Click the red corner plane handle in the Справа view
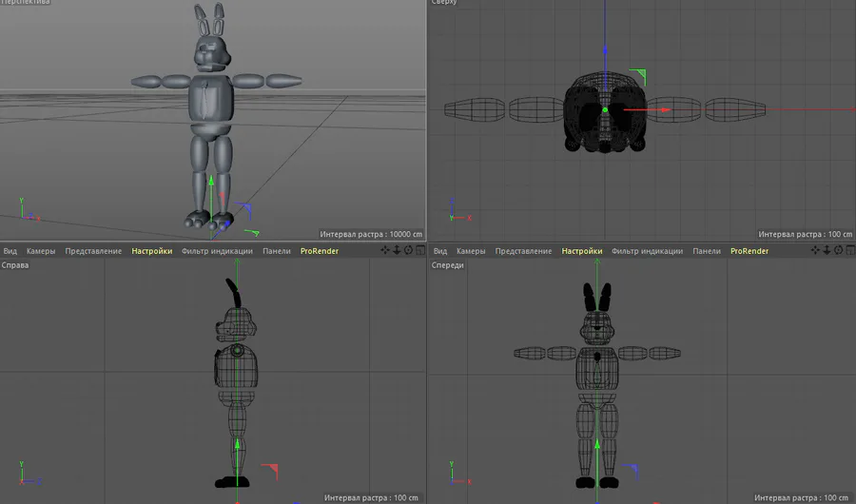Image resolution: width=856 pixels, height=504 pixels. [271, 471]
